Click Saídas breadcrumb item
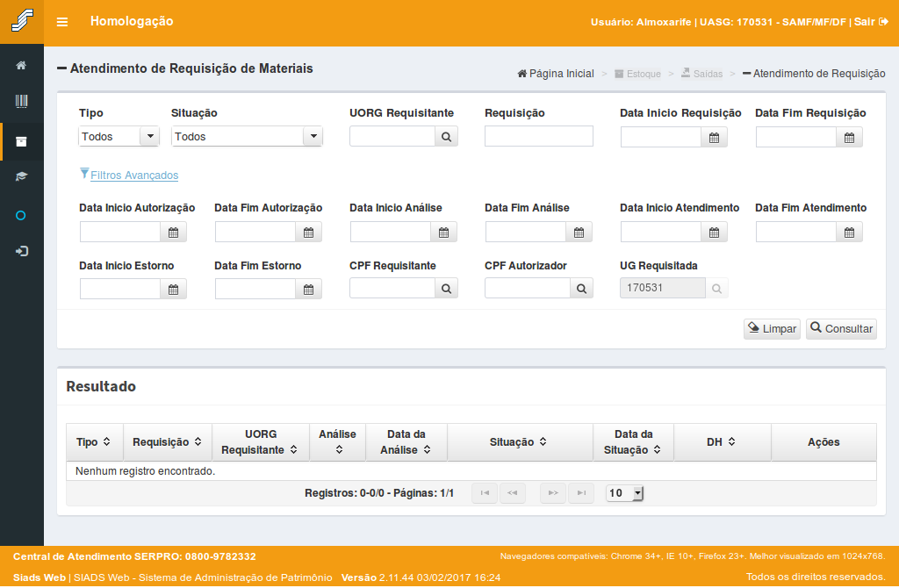Viewport: 899px width, 588px height. coord(701,74)
